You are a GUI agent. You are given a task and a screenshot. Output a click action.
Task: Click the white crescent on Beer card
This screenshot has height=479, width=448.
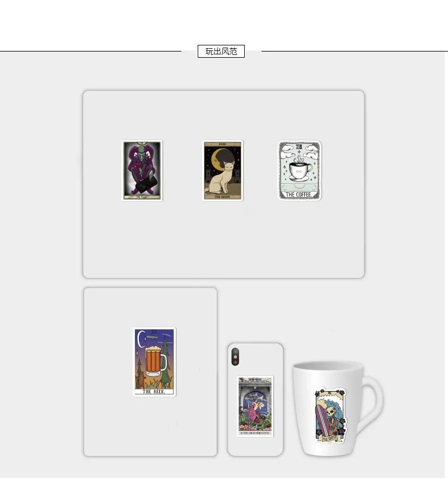pos(141,339)
